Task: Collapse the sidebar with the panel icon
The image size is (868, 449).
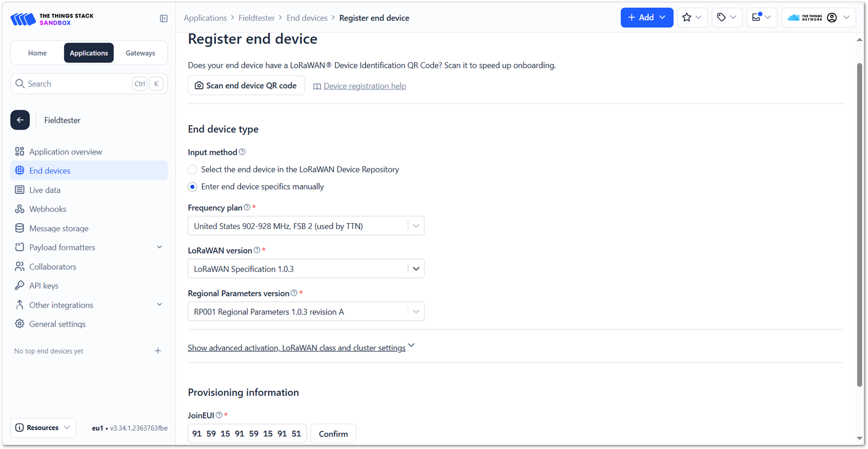Action: [x=164, y=19]
